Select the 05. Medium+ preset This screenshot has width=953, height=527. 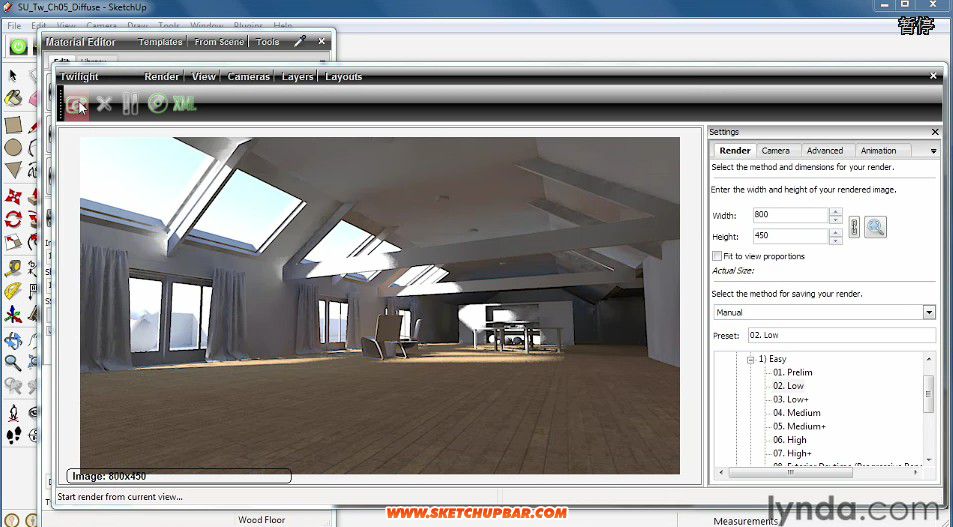[799, 426]
